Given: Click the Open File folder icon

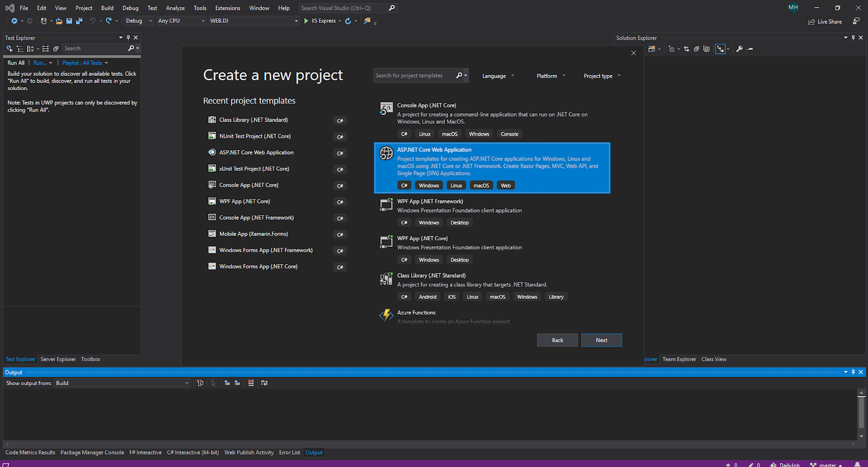Looking at the screenshot, I should pos(59,21).
